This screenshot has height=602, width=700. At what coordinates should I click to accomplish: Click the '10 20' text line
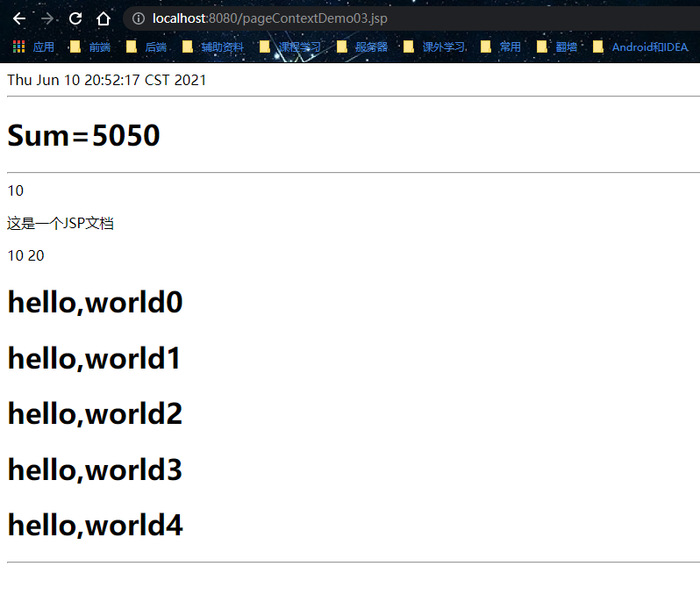[26, 256]
